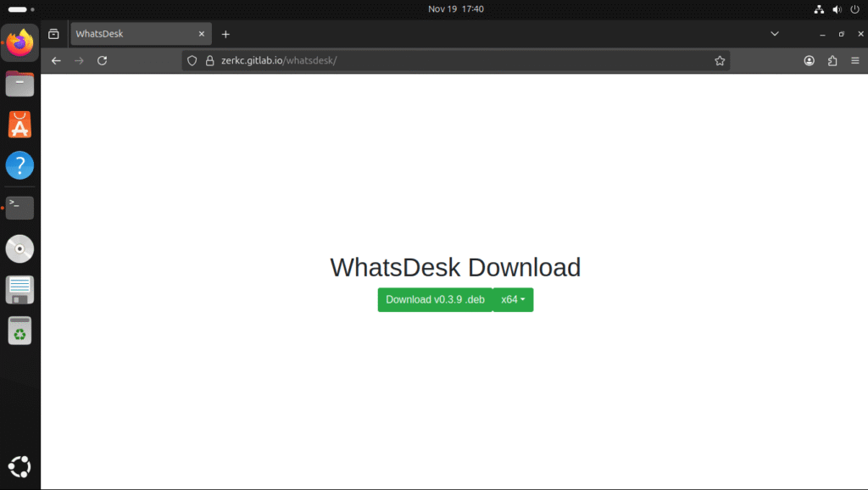Viewport: 868px width, 490px height.
Task: Launch the Terminal from the dock
Action: [19, 208]
